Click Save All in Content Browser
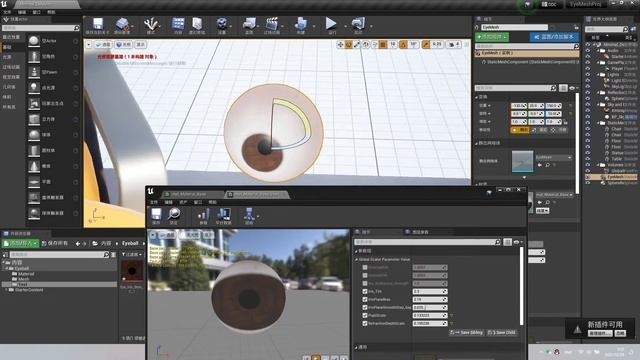This screenshot has height=360, width=640. (55, 243)
